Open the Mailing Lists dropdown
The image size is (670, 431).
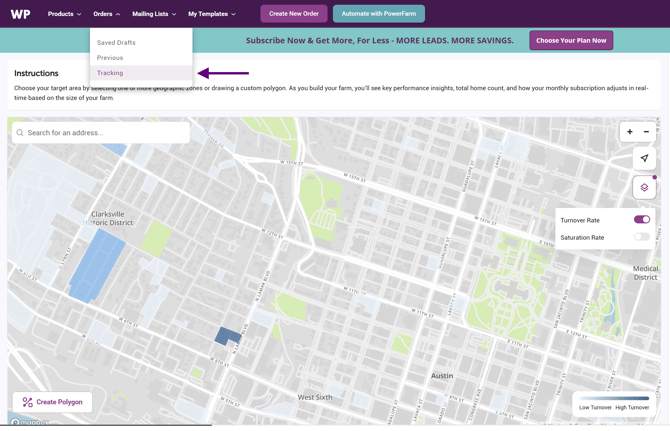154,14
